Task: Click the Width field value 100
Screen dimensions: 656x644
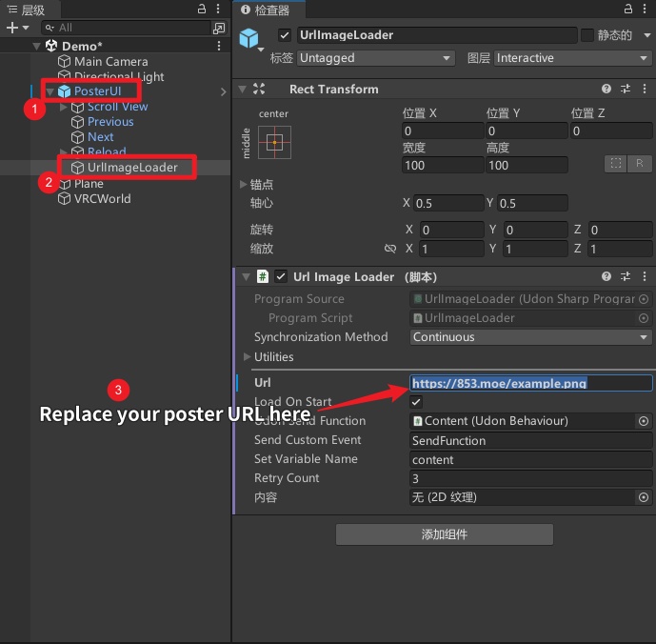Action: [x=443, y=166]
